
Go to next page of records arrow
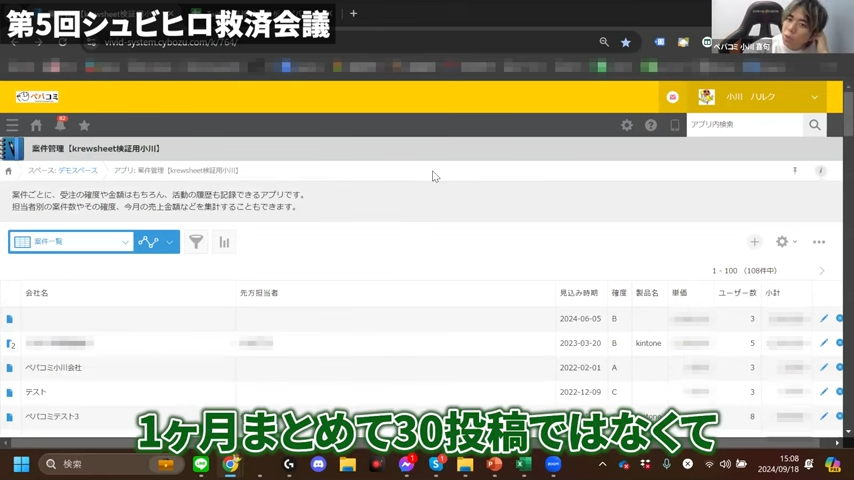point(822,271)
